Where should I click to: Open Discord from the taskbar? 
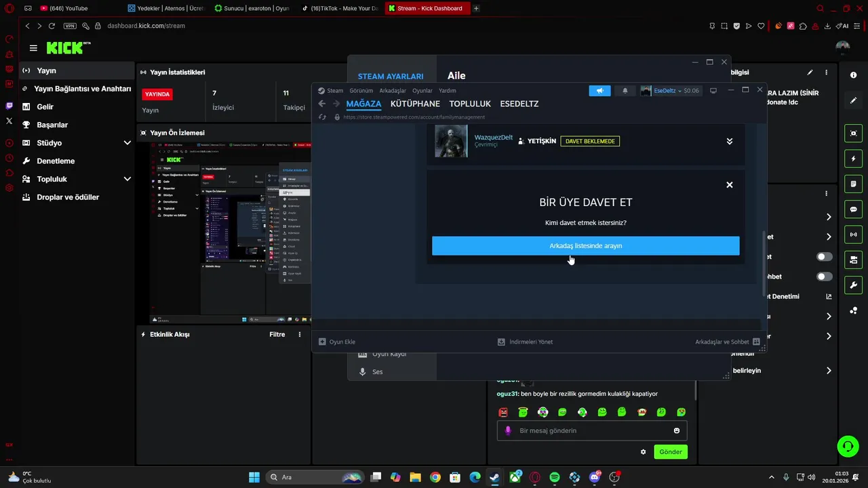pos(595,477)
